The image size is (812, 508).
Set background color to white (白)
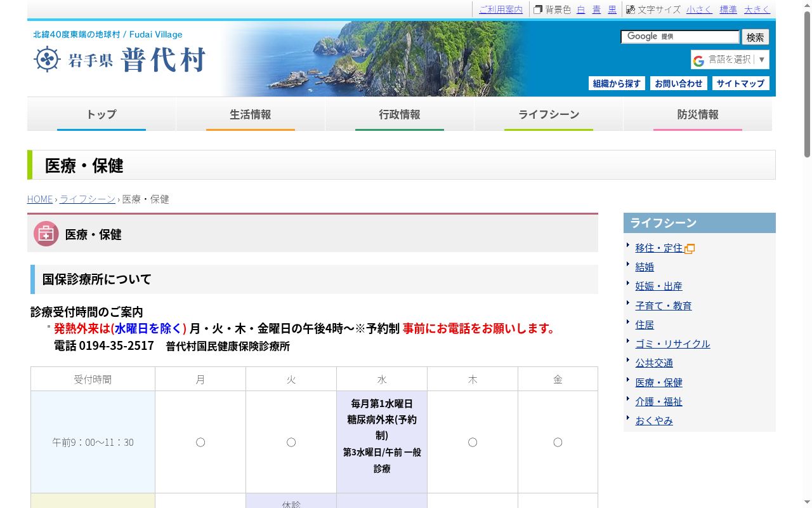581,10
